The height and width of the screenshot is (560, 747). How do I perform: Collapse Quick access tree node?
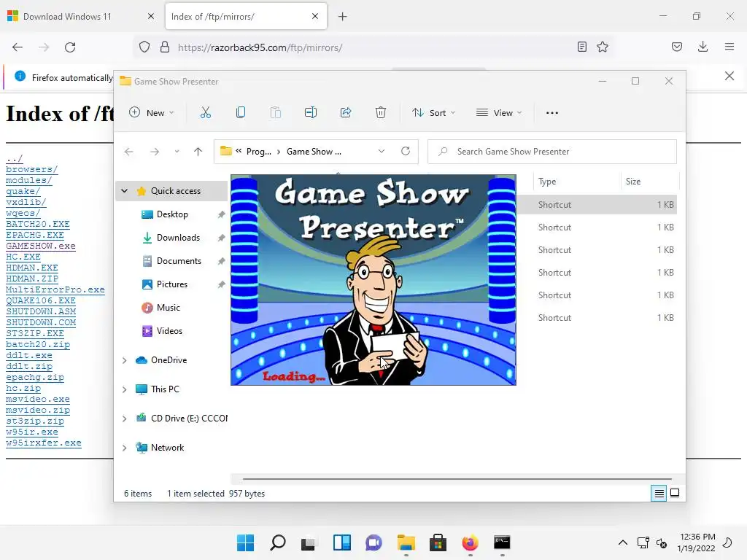click(x=124, y=190)
